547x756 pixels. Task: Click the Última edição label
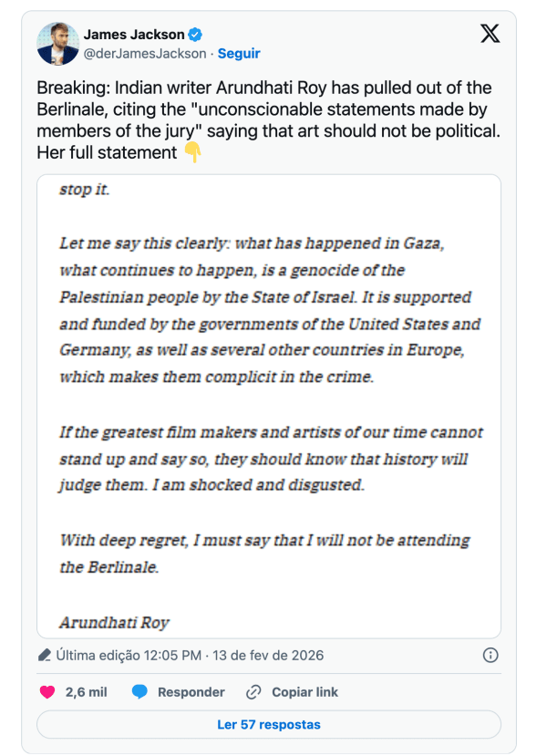[x=95, y=656]
